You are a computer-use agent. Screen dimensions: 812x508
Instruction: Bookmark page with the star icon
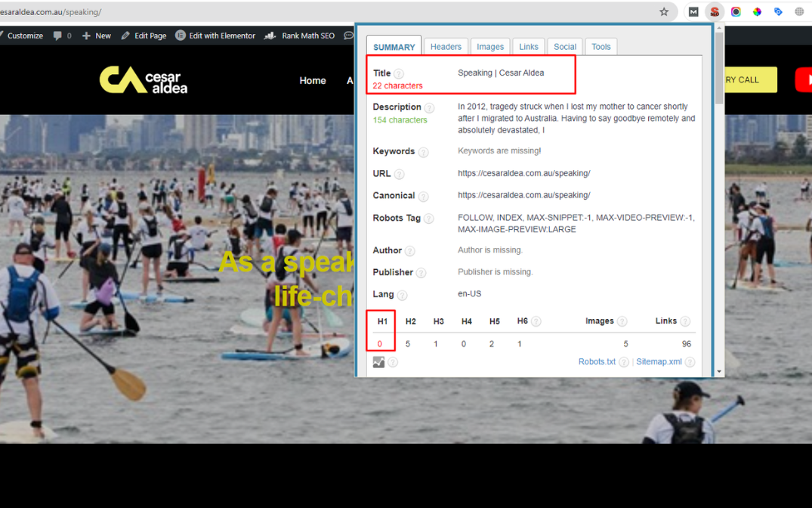coord(664,11)
